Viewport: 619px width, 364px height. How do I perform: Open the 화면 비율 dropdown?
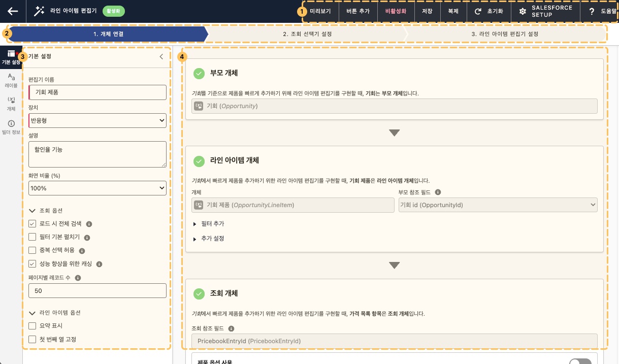(97, 188)
